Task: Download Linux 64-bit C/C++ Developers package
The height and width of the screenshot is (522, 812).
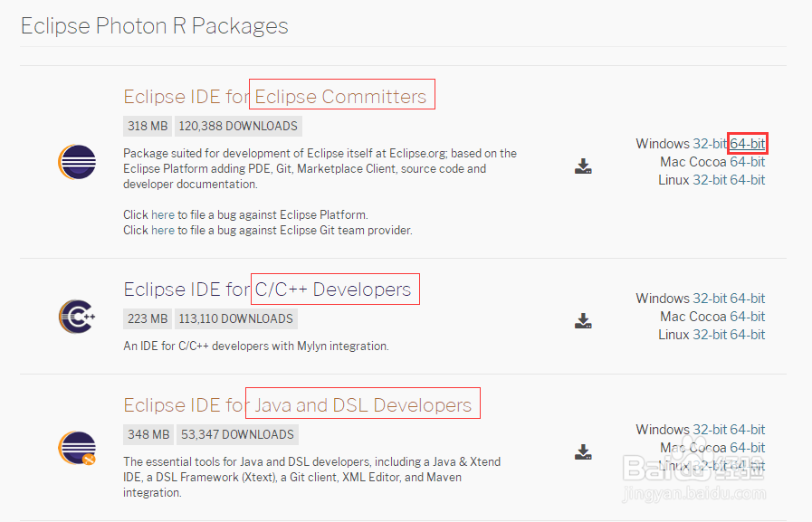Action: pos(747,335)
